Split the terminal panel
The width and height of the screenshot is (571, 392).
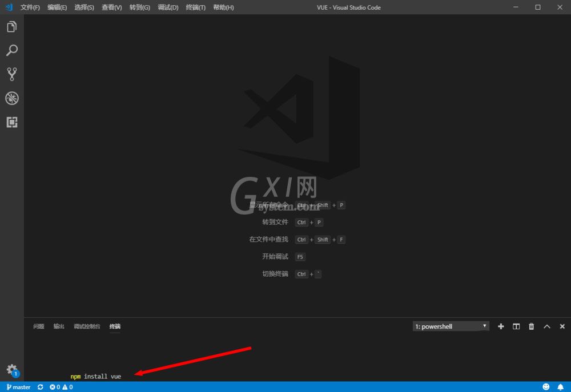point(516,326)
